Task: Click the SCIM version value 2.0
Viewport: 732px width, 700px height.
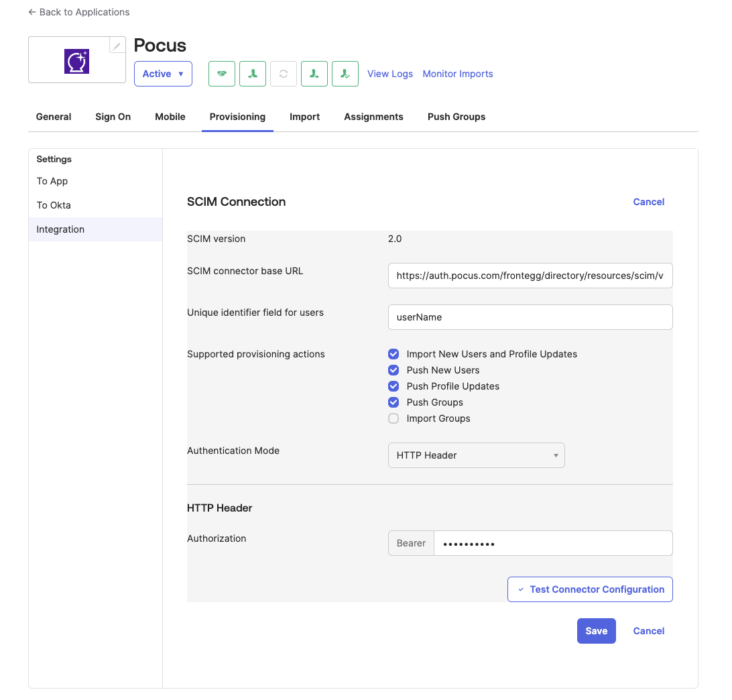Action: 394,239
